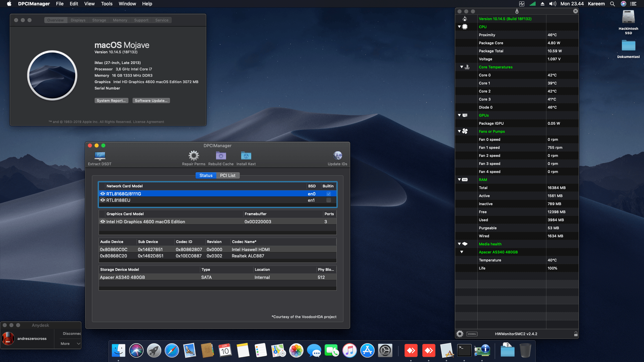Open the Rebuild Cache tool
644x362 pixels.
point(221,156)
